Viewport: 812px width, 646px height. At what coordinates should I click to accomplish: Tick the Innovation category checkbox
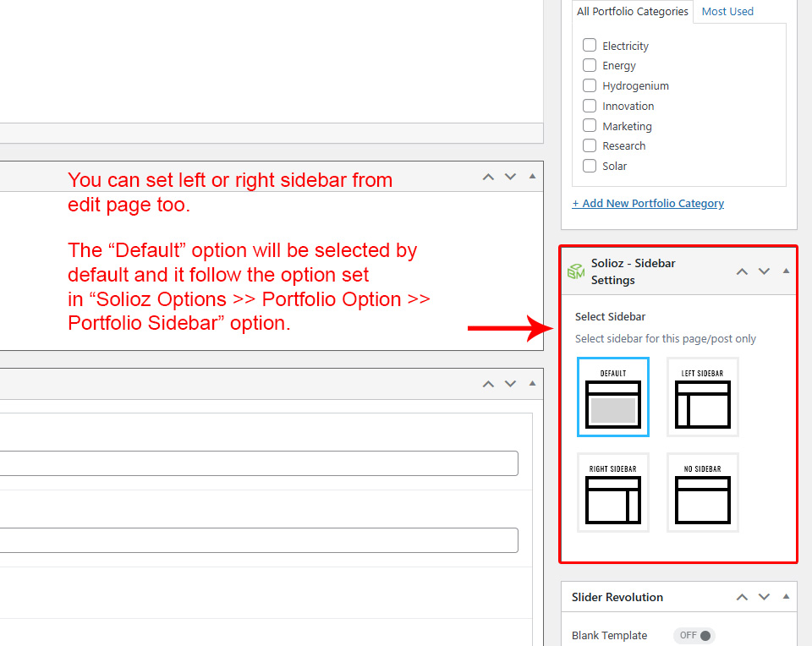[590, 106]
